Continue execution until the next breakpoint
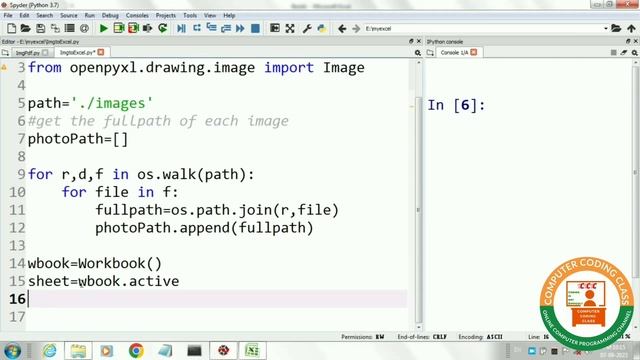640x360 pixels. 240,28
